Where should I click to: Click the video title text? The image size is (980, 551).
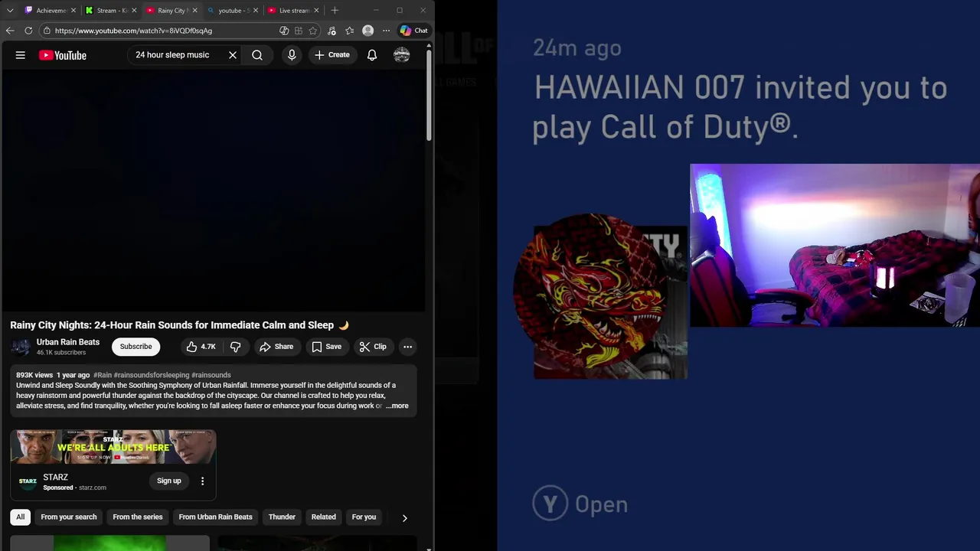(179, 325)
